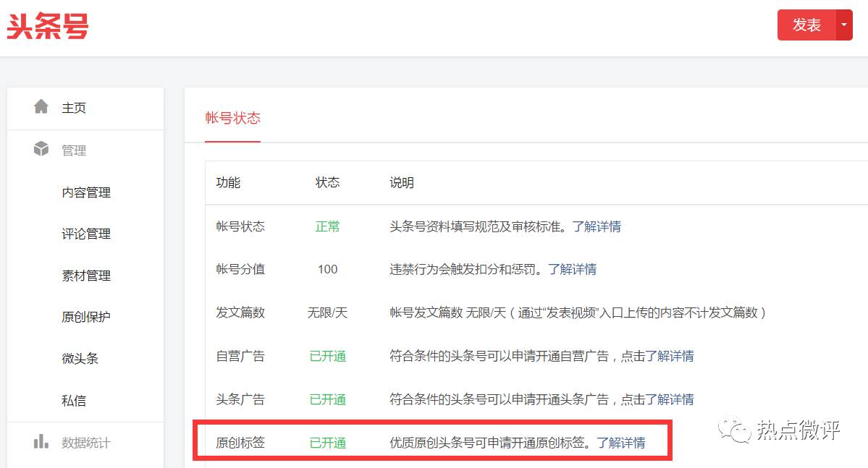The width and height of the screenshot is (868, 468).
Task: Click the 头条号 logo
Action: point(48,26)
